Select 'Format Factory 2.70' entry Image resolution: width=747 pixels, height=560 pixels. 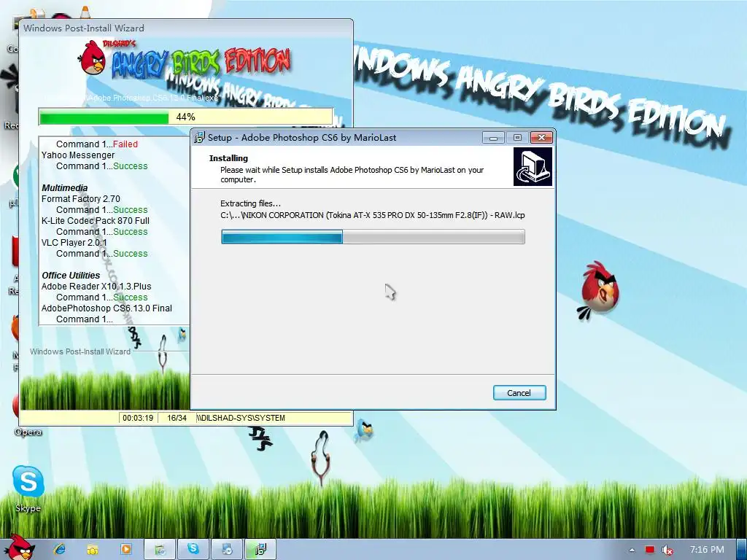(81, 199)
